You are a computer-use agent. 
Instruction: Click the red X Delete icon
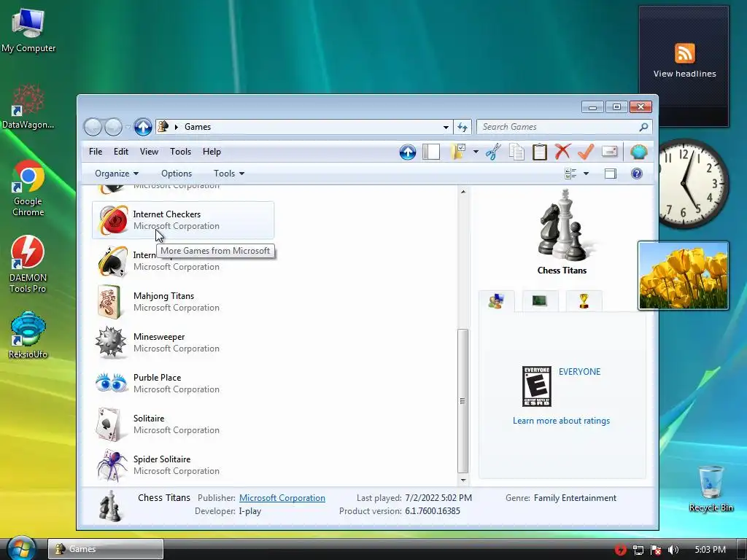pyautogui.click(x=562, y=152)
